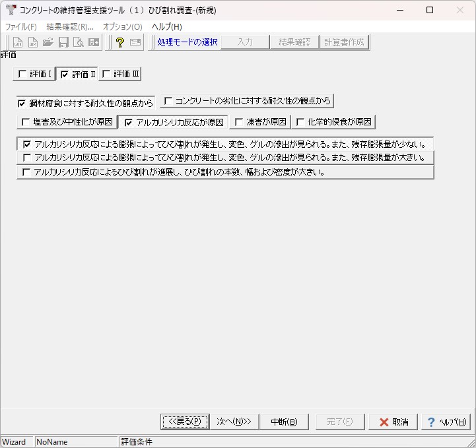Image resolution: width=476 pixels, height=448 pixels.
Task: Click the floppy disk save icon
Action: (63, 42)
